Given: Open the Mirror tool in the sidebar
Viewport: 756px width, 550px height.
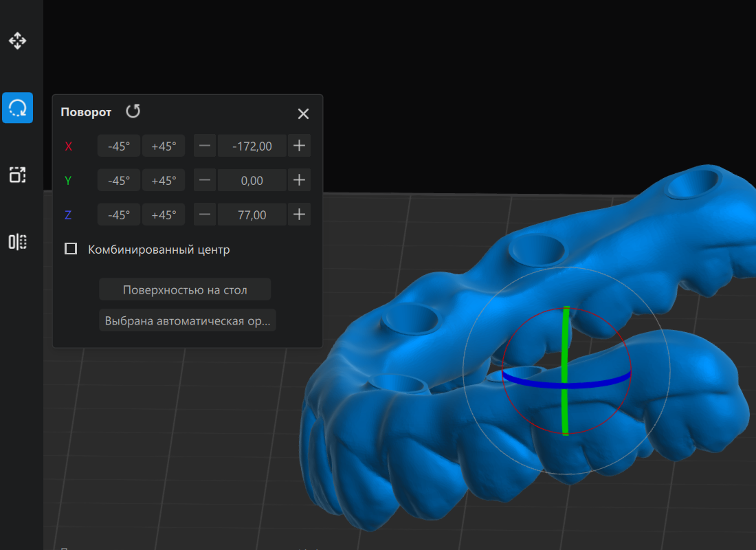Looking at the screenshot, I should [17, 242].
